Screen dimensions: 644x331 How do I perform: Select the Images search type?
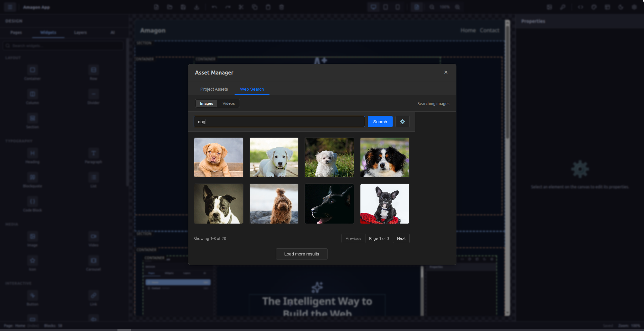[206, 103]
